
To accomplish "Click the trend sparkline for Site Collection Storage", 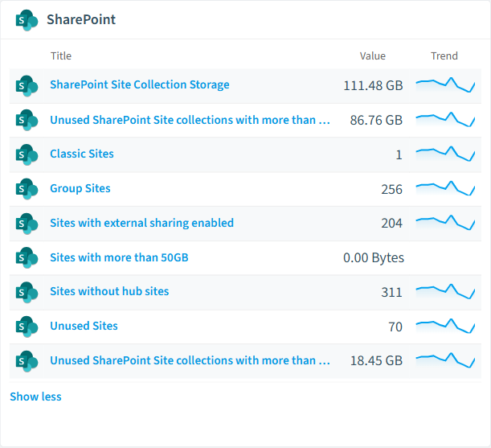I will pyautogui.click(x=445, y=85).
